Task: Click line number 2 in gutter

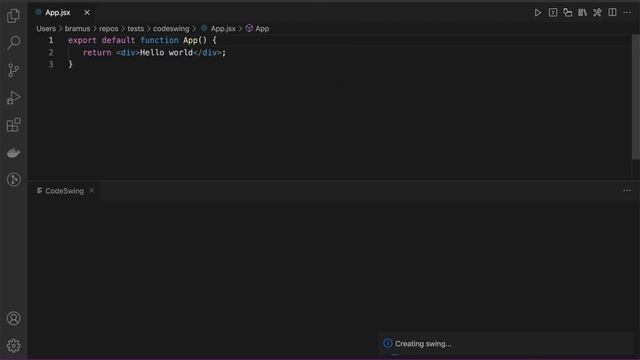Action: [51, 53]
